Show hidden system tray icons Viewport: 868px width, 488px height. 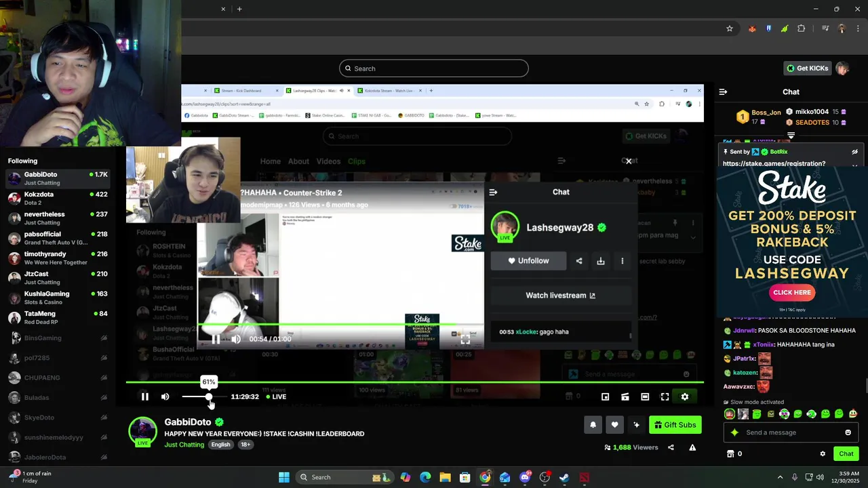[780, 477]
